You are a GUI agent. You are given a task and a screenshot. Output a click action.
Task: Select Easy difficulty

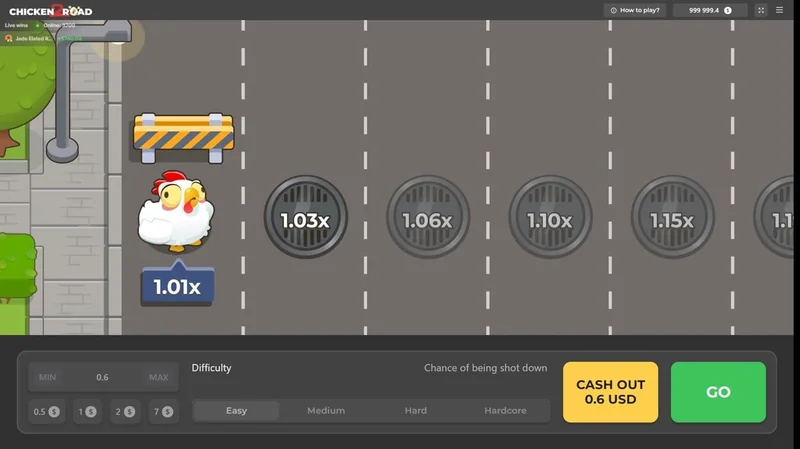(236, 411)
